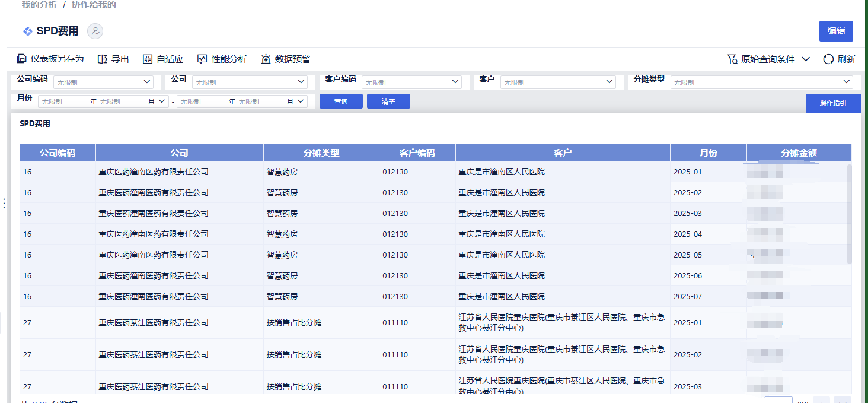This screenshot has width=868, height=403.
Task: Click 重庆医药潼南医药有限责任公司 in the 2025-02 row
Action: pyautogui.click(x=154, y=193)
